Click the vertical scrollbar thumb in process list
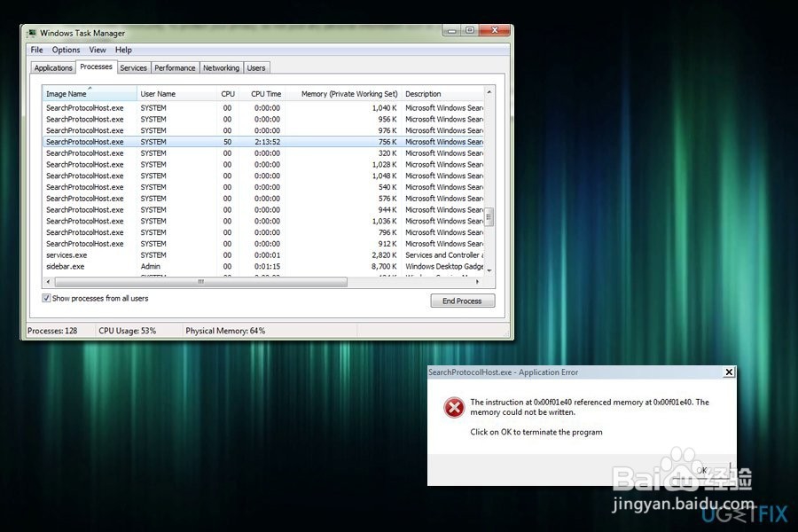This screenshot has width=798, height=532. tap(489, 217)
